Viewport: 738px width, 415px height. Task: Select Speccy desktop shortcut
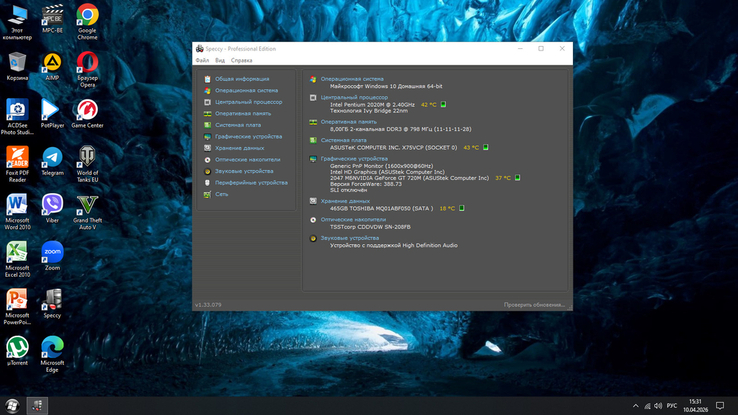pyautogui.click(x=52, y=303)
